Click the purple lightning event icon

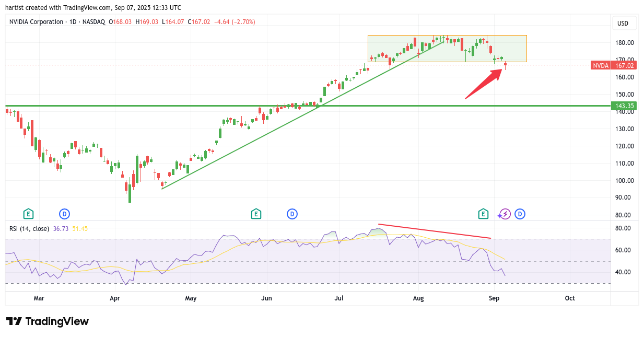[x=504, y=214]
